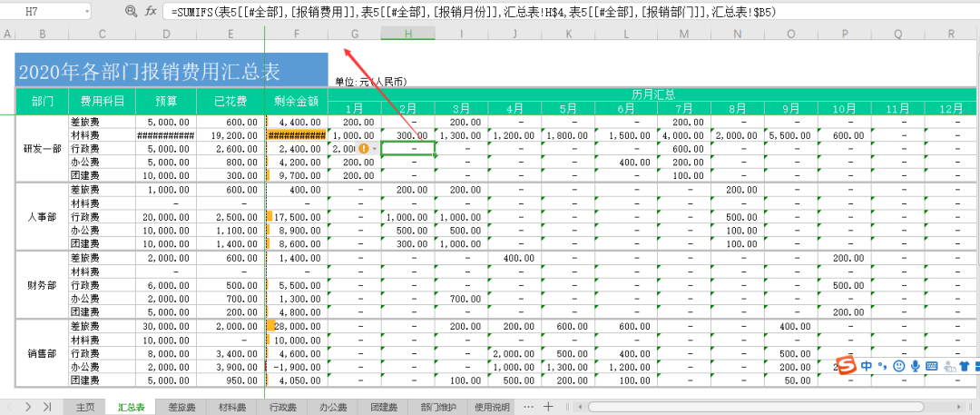
Task: Click the zoom magnifier icon beside formula bar
Action: click(131, 11)
